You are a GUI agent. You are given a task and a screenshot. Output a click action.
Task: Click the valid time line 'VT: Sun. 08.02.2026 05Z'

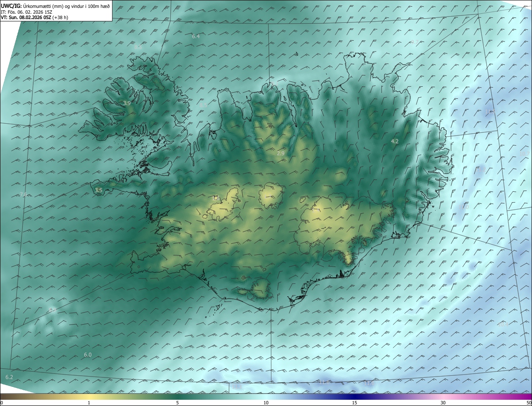26,17
